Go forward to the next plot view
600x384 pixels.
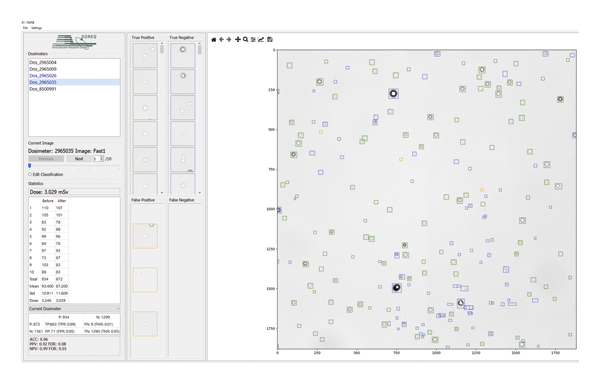point(228,39)
